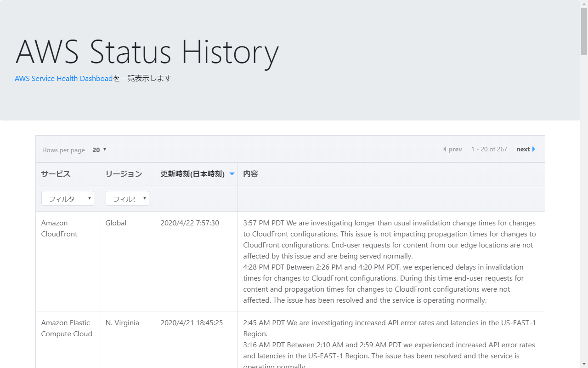Open the AWS Service Health Dashboad link

pyautogui.click(x=63, y=79)
